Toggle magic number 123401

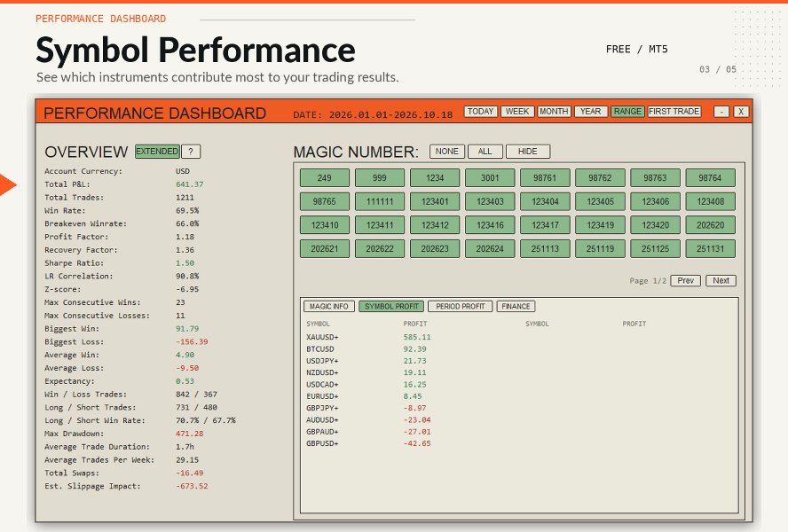click(435, 201)
